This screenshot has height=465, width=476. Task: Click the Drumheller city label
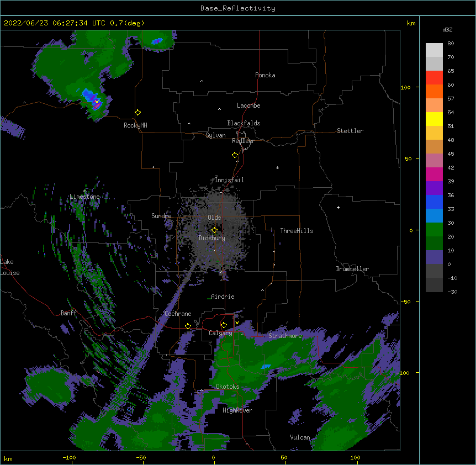(x=352, y=269)
